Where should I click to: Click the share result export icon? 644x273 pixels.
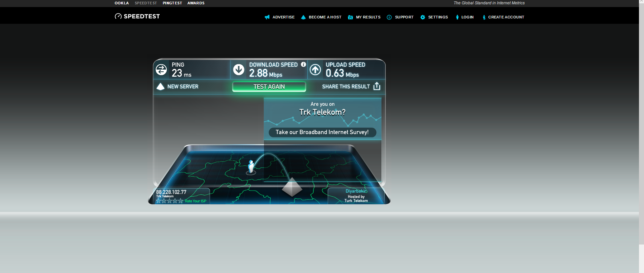(377, 86)
